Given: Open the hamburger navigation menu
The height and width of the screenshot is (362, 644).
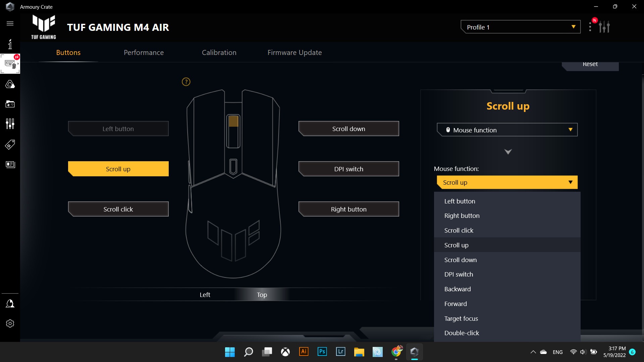Looking at the screenshot, I should (10, 23).
